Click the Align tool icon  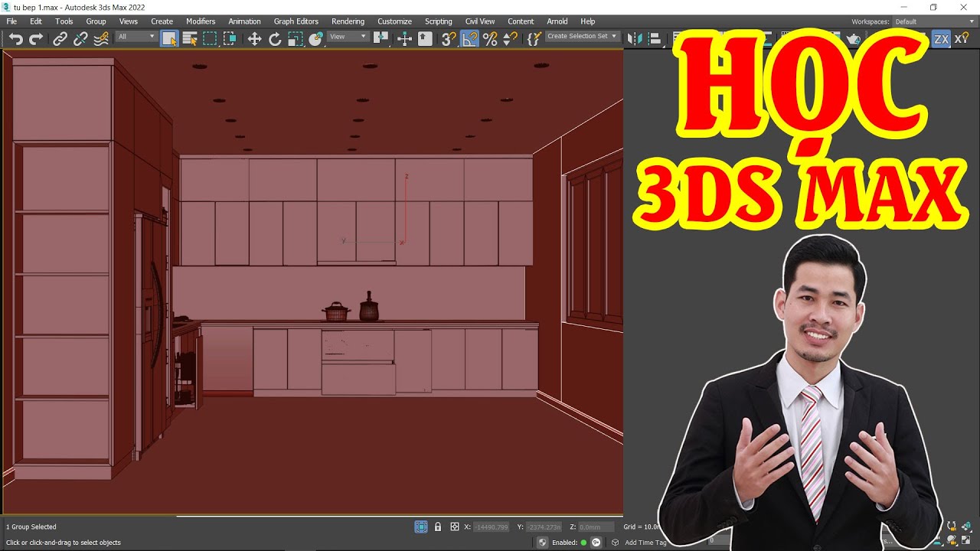pyautogui.click(x=655, y=38)
